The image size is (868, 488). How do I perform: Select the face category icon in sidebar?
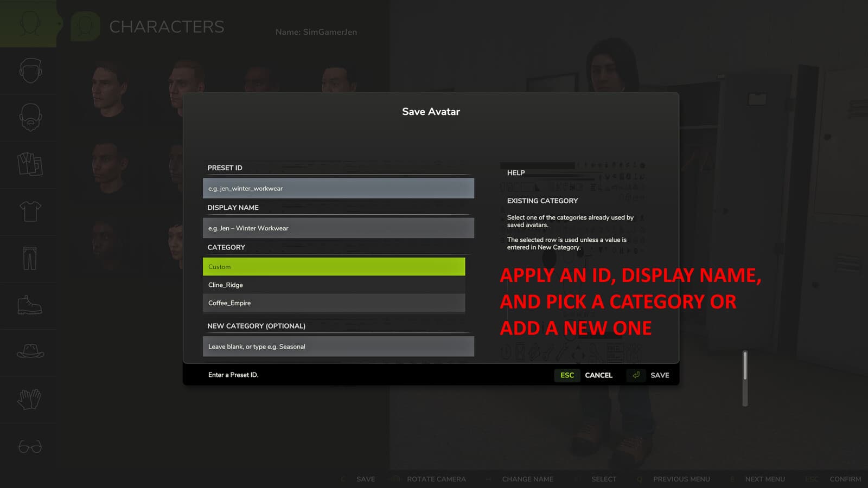pos(30,70)
